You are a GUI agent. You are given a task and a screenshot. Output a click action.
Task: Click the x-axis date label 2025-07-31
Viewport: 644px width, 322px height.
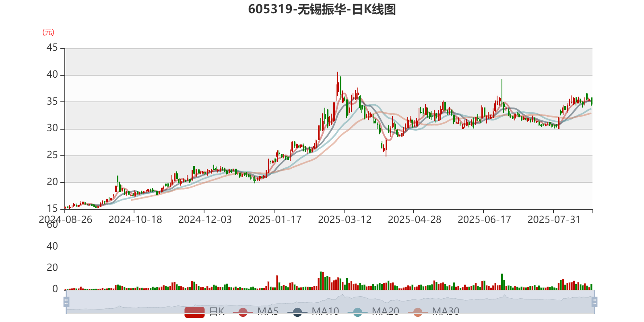[554, 220]
